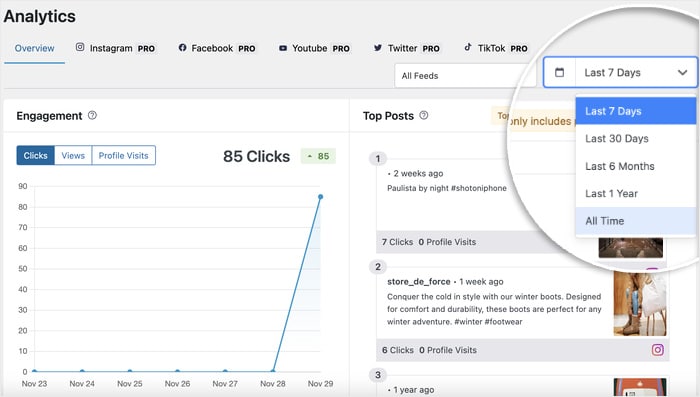Click the '6 Clicks' stat on post 2
Screen dimensions: 700x397
tap(398, 350)
